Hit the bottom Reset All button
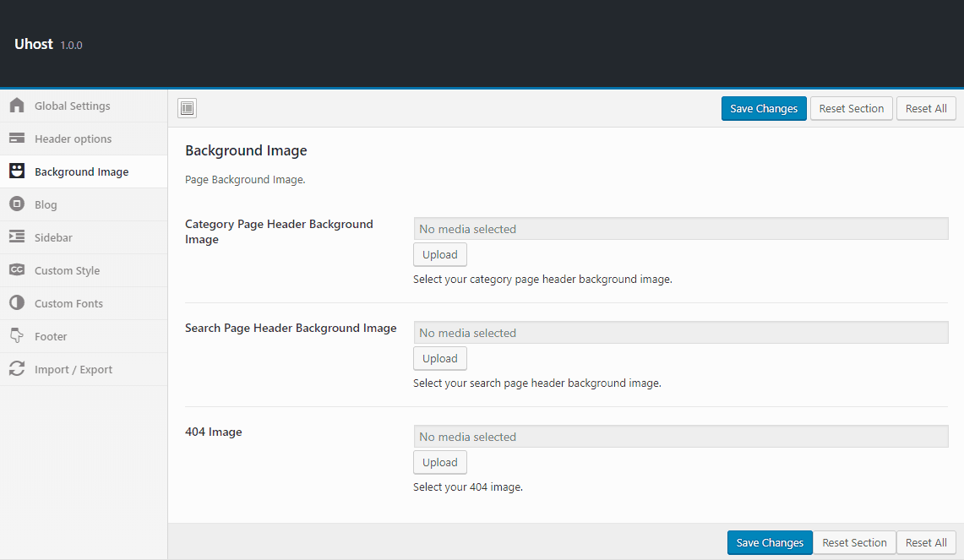 pos(926,542)
